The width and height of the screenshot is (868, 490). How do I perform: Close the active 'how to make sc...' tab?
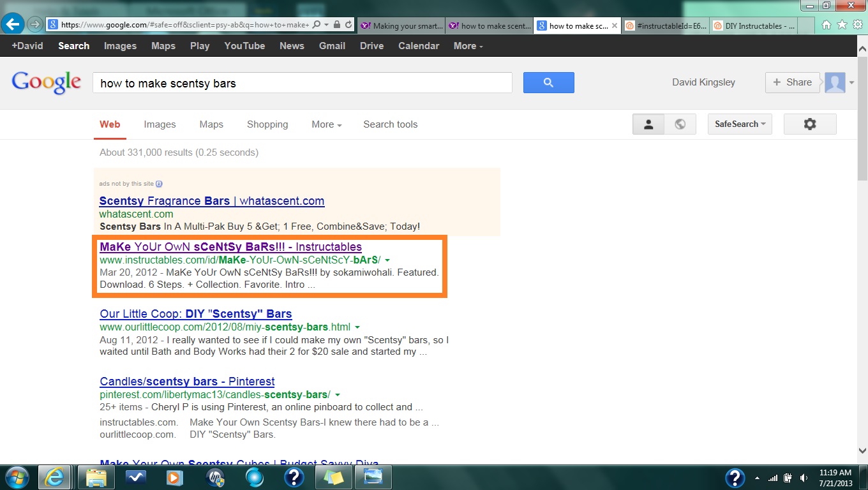[615, 26]
